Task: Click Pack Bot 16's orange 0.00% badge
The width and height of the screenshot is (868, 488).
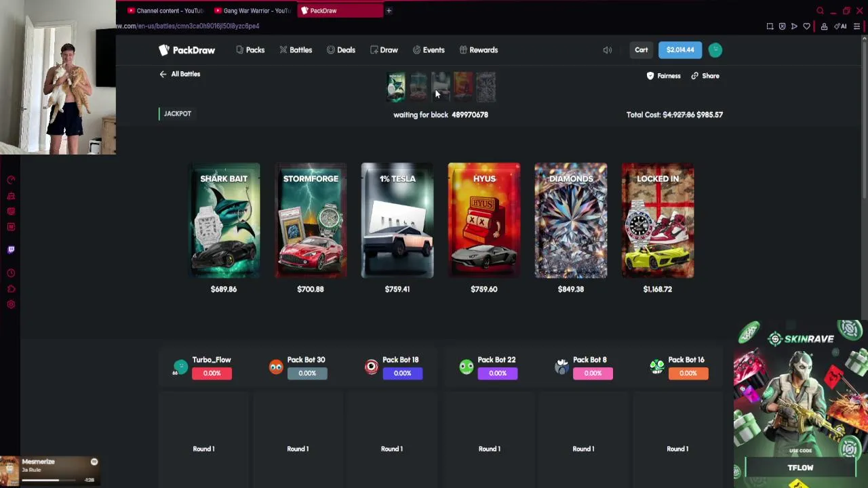Action: (x=688, y=373)
